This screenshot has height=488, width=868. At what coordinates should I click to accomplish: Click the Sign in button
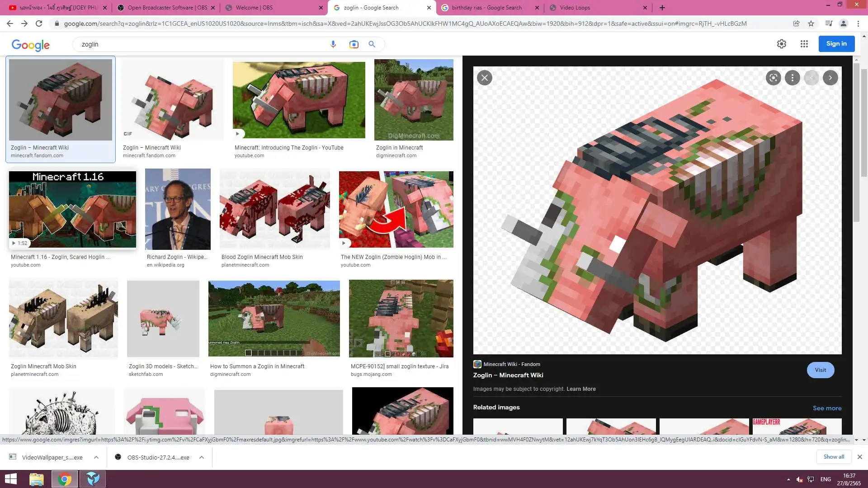[836, 44]
